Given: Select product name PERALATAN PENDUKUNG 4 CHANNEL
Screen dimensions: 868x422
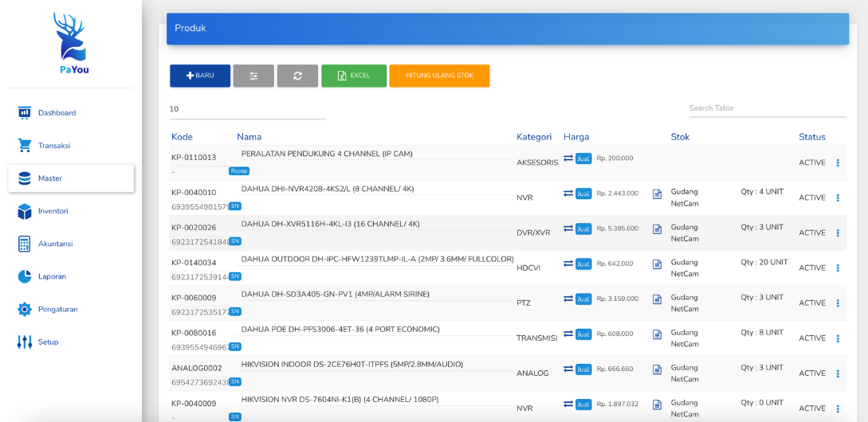Looking at the screenshot, I should 327,154.
